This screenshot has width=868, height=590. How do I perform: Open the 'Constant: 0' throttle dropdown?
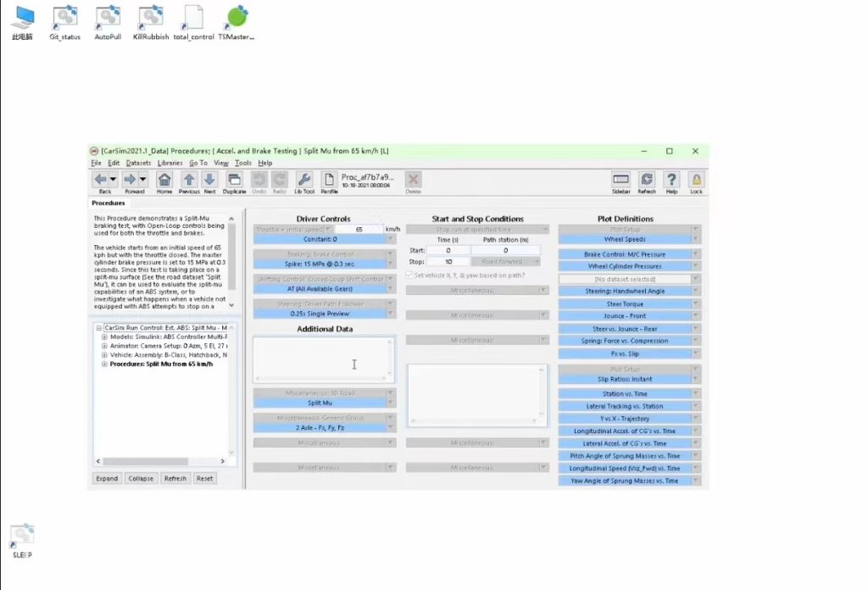pyautogui.click(x=324, y=240)
